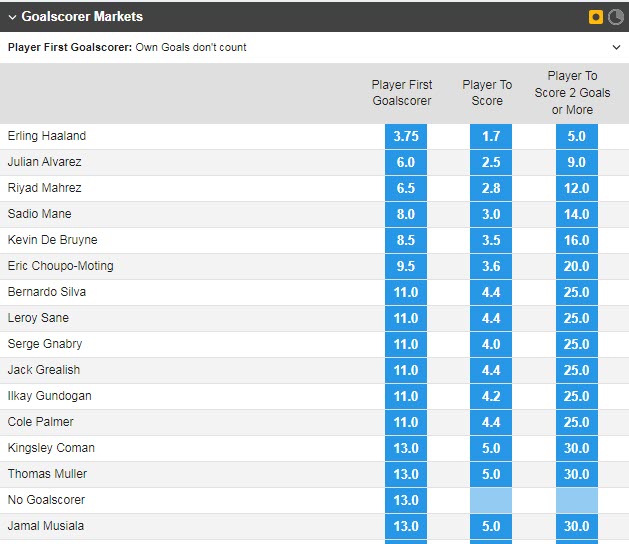Choose Jamal Musiala 2 goals or more 30.0
The width and height of the screenshot is (629, 544).
pos(576,526)
